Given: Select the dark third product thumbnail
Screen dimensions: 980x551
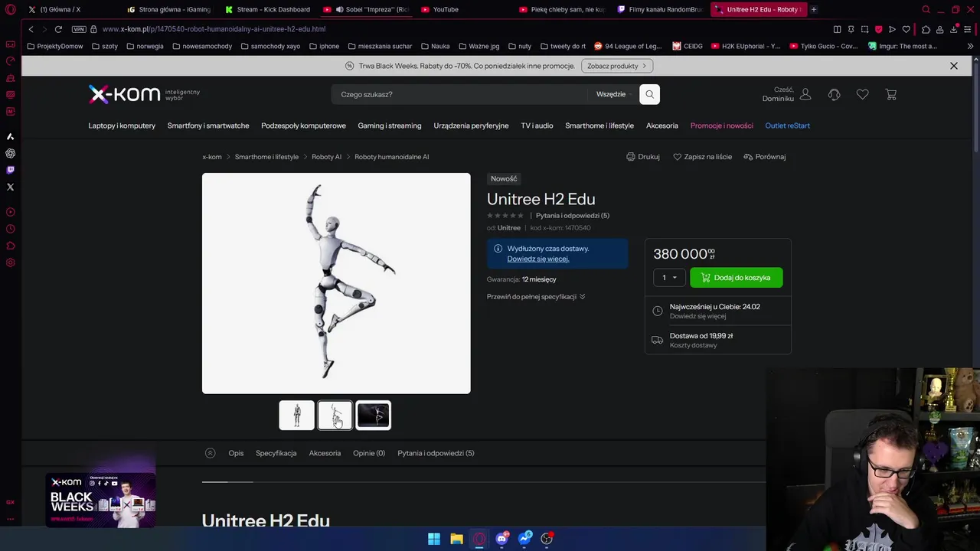Looking at the screenshot, I should tap(373, 416).
